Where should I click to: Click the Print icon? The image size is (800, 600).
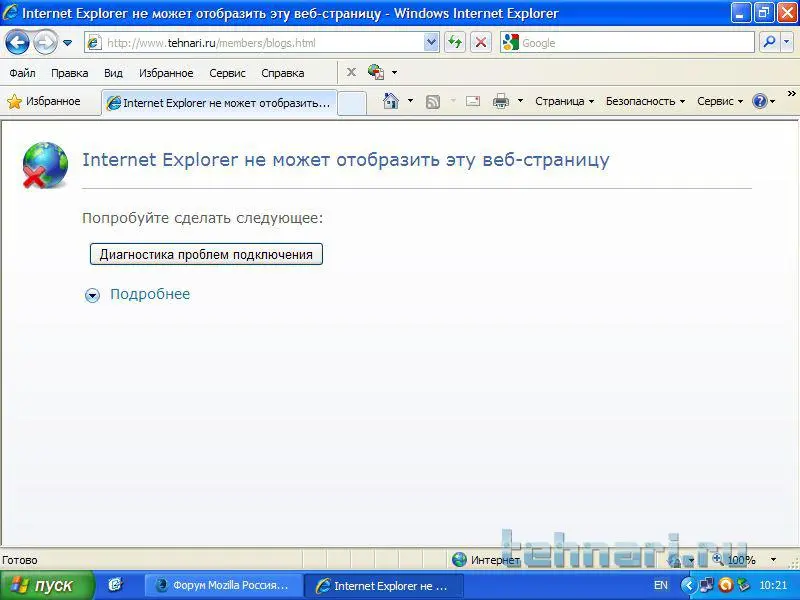(x=501, y=101)
